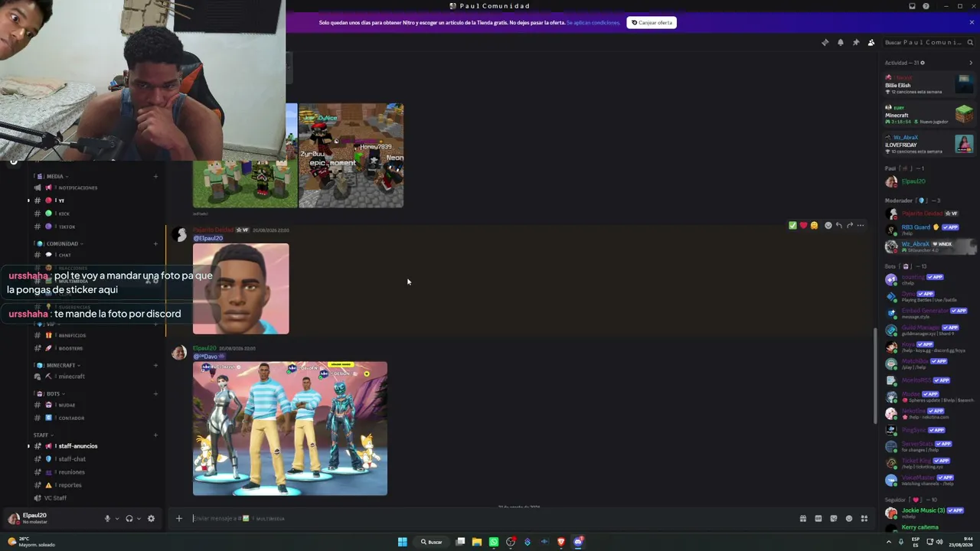Open the sticker picker
The image size is (980, 551).
pyautogui.click(x=834, y=519)
